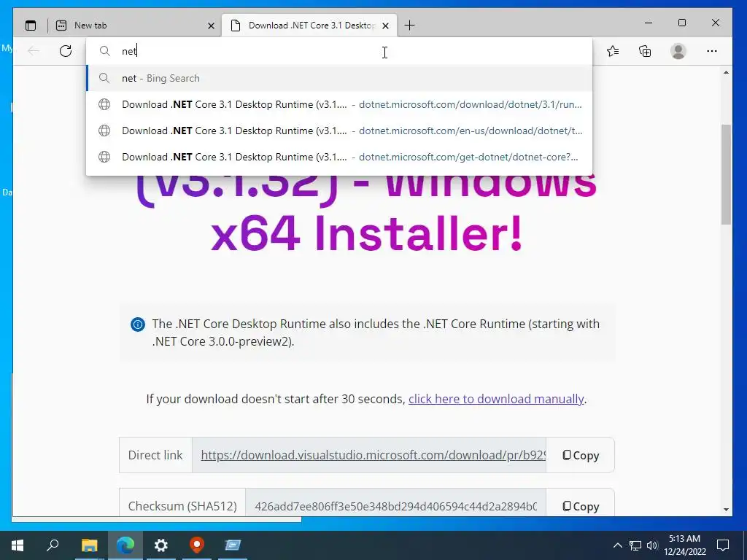Image resolution: width=747 pixels, height=560 pixels.
Task: Click the network tray icon
Action: coord(635,545)
